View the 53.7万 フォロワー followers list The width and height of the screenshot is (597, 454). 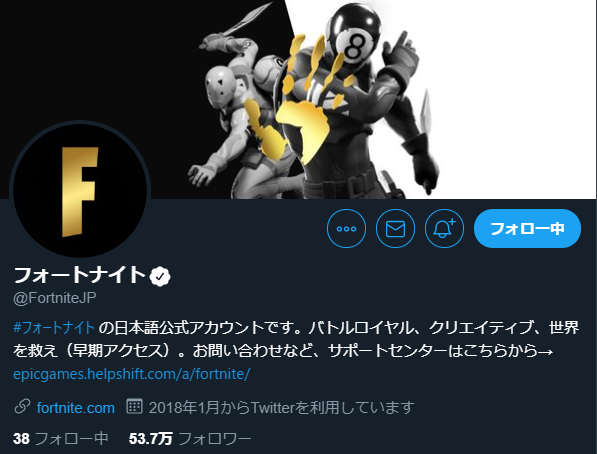[x=190, y=439]
